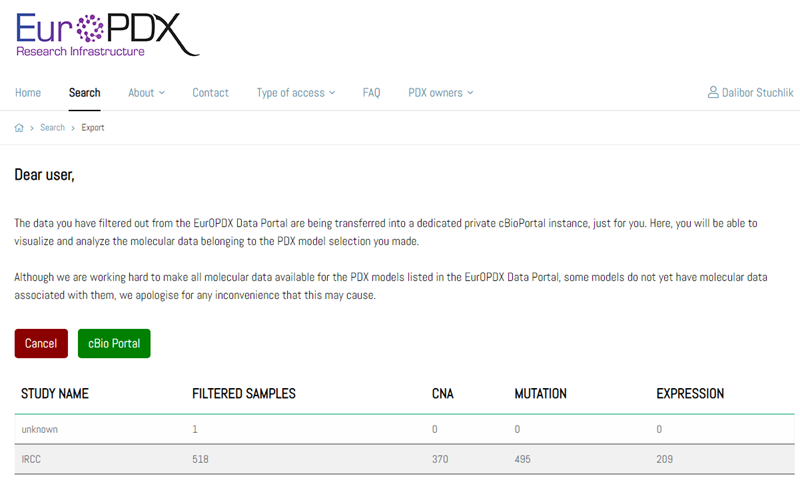
Task: Click the EurOPDX Research Infrastructure logo
Action: (x=107, y=31)
